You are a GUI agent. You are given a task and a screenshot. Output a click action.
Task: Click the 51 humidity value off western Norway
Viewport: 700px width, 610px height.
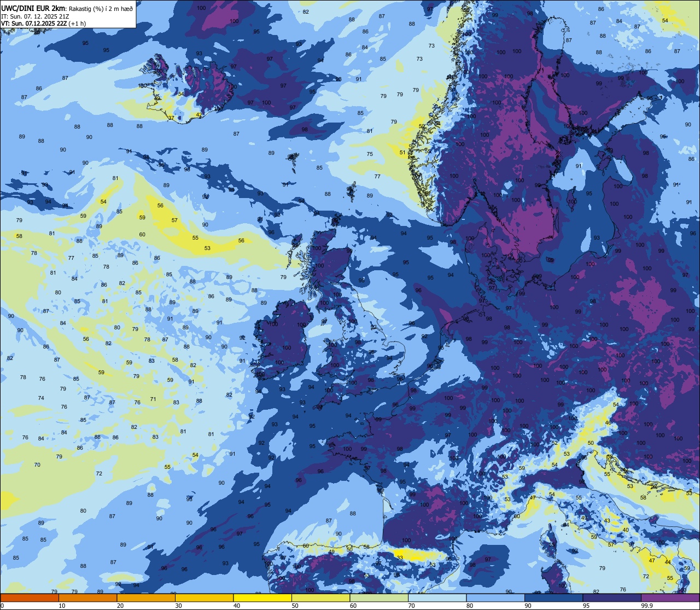(x=402, y=153)
